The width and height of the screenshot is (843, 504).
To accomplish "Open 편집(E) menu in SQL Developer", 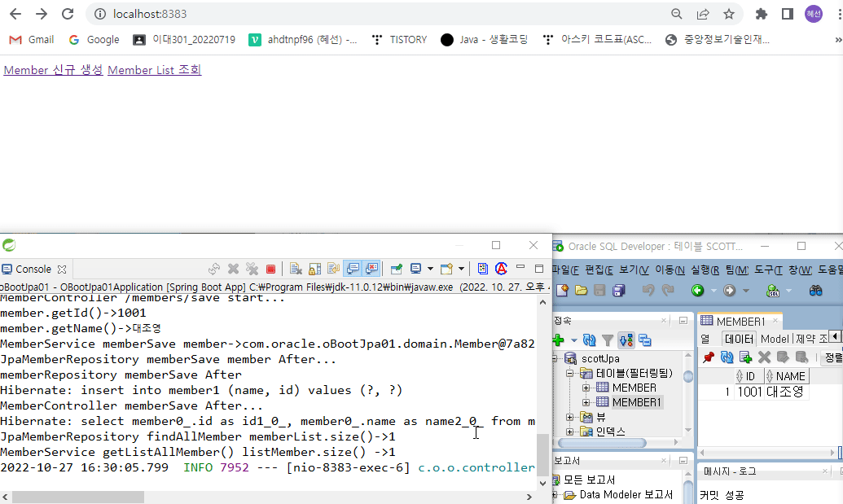I will click(599, 270).
